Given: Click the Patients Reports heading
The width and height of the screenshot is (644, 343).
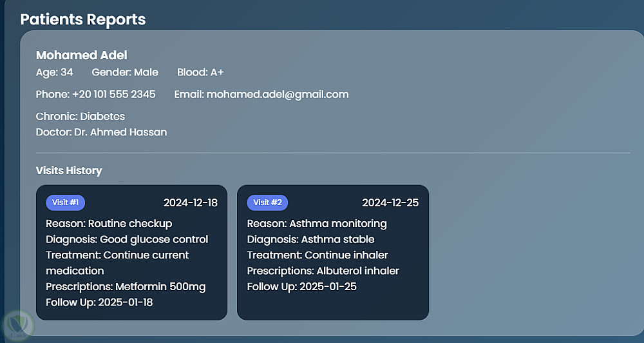Looking at the screenshot, I should click(x=83, y=19).
